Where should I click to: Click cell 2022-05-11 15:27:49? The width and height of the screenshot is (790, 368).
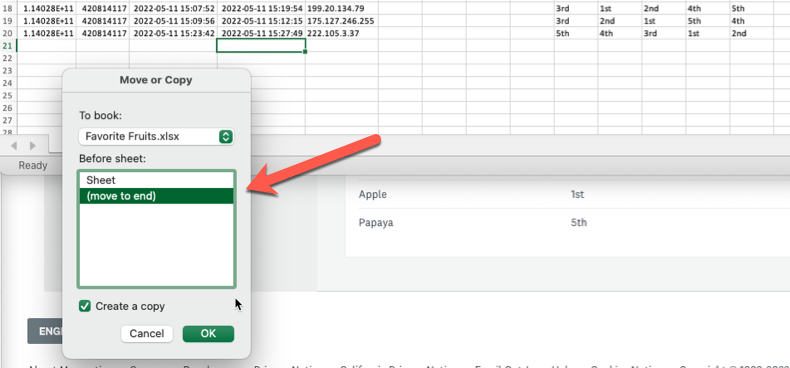[x=261, y=33]
